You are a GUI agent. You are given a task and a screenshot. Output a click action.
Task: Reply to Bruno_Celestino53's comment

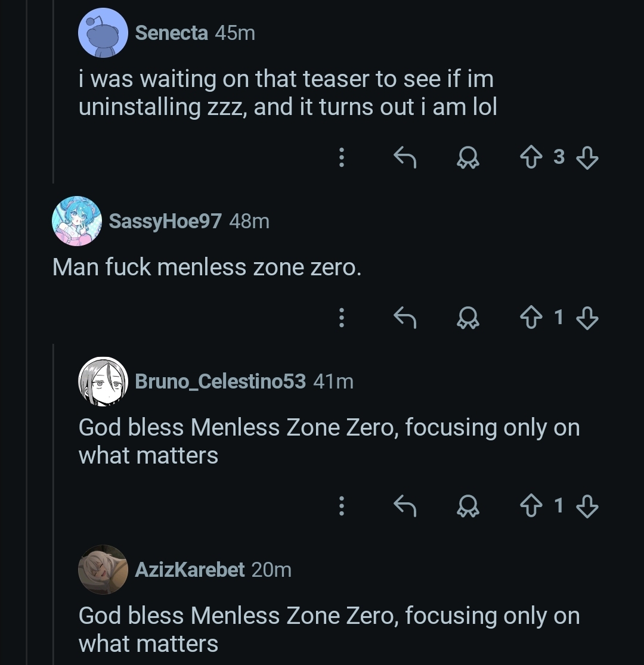coord(405,506)
